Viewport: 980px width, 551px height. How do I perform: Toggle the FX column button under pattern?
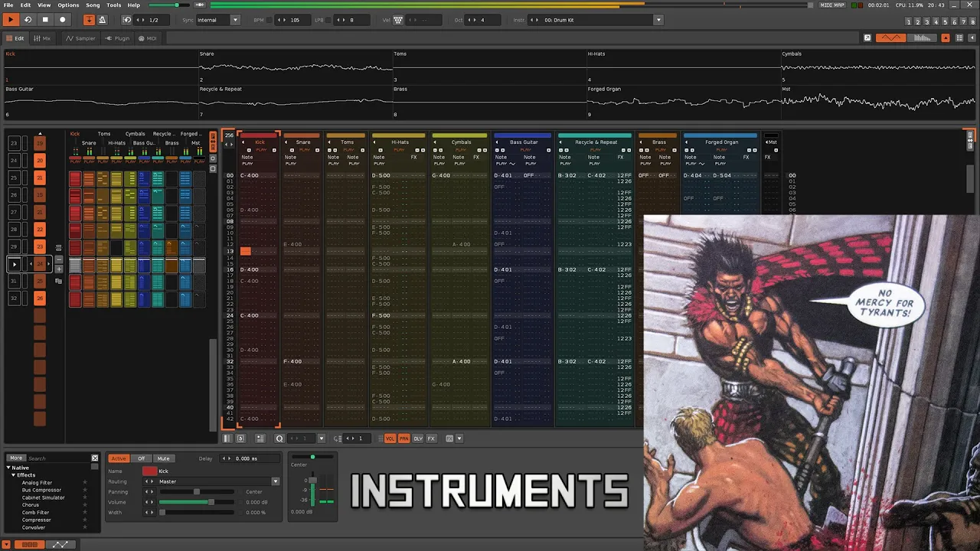click(x=431, y=439)
